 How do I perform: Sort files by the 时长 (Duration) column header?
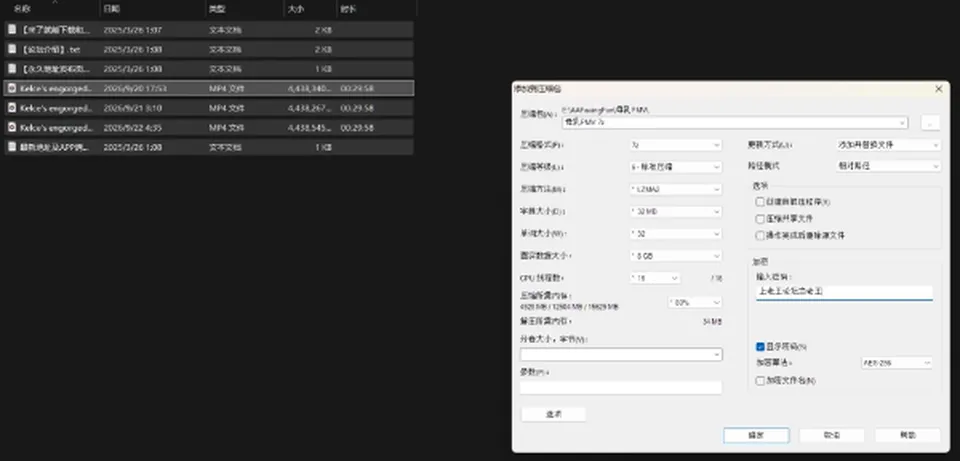click(x=348, y=9)
